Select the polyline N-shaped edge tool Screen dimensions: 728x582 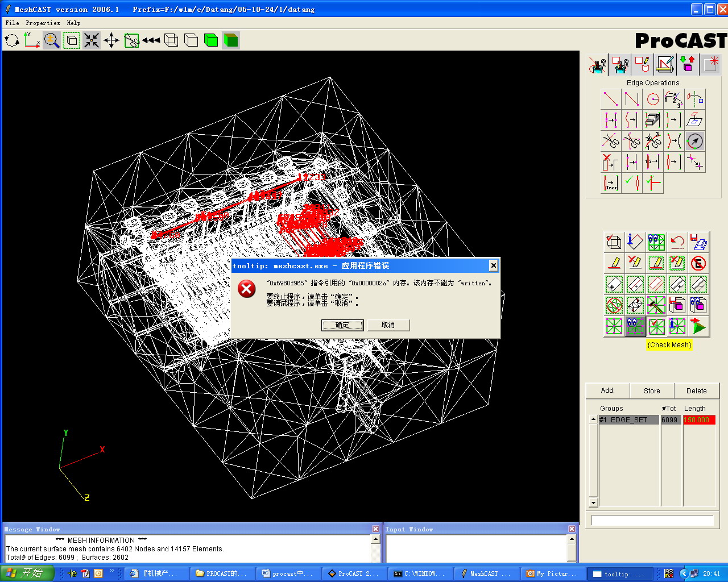[632, 99]
